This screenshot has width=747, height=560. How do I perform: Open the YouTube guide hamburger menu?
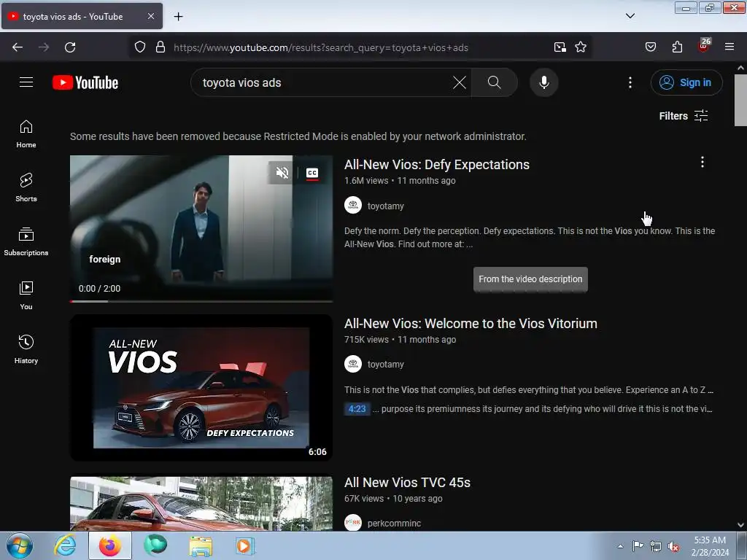[x=26, y=82]
